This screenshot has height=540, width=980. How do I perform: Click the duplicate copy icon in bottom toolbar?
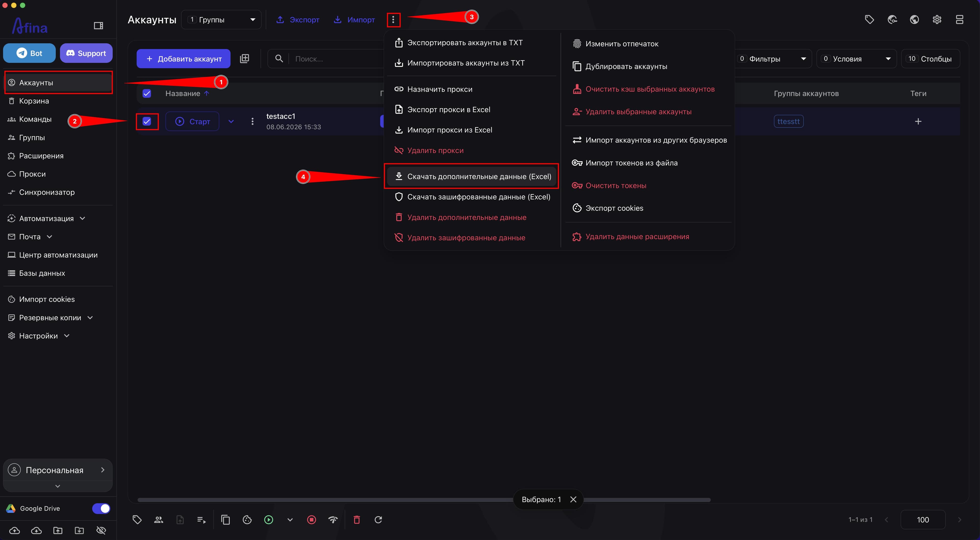click(226, 520)
